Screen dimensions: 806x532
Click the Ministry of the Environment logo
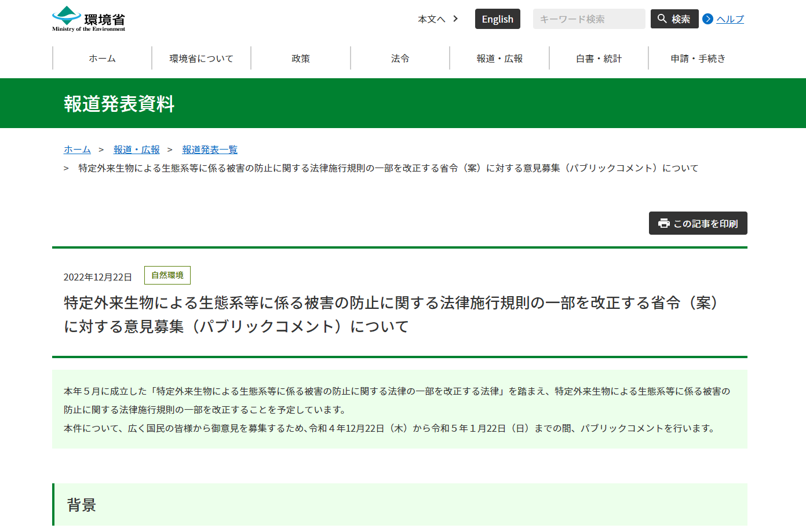click(89, 19)
